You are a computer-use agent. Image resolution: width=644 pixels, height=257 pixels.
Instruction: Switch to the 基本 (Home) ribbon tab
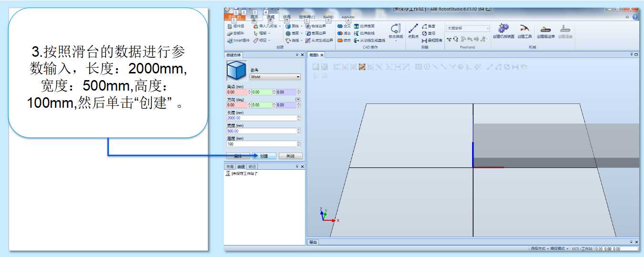(255, 17)
